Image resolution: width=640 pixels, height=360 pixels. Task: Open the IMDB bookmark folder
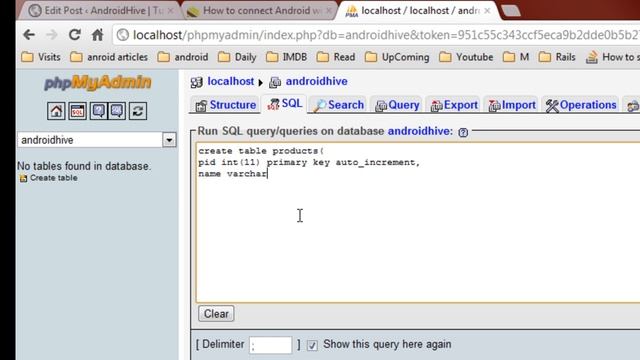pyautogui.click(x=287, y=57)
